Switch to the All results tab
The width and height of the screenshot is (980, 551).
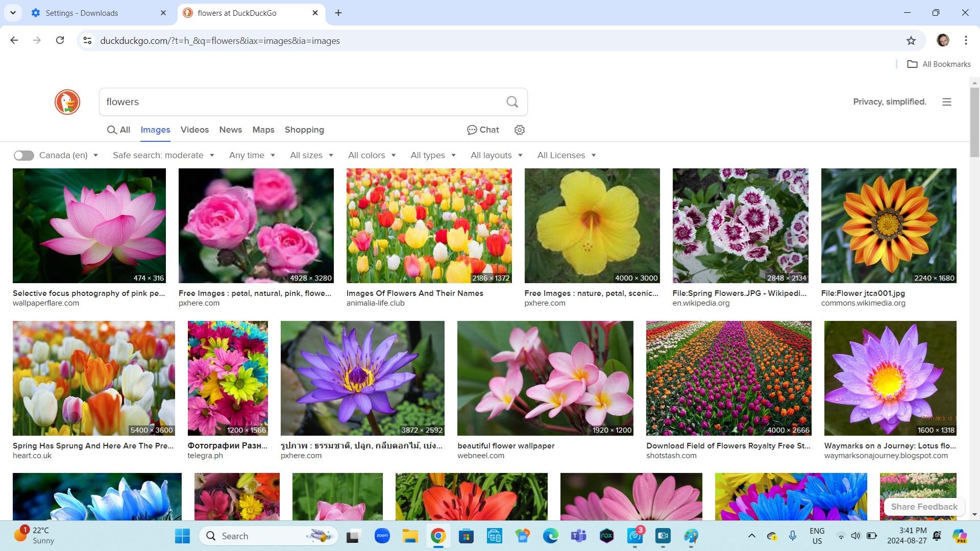118,130
